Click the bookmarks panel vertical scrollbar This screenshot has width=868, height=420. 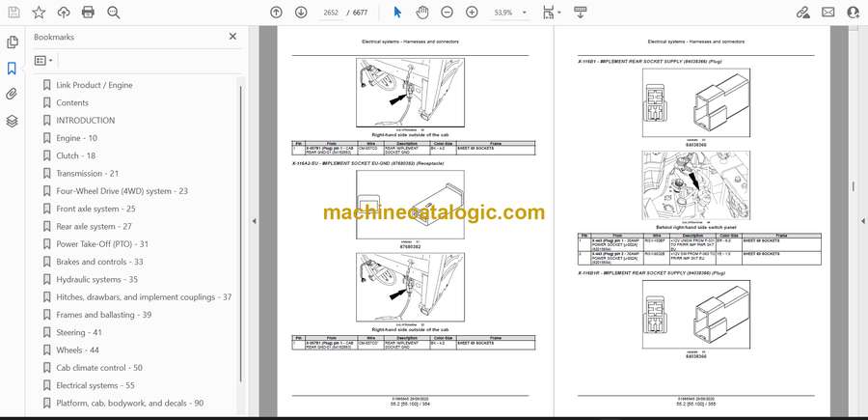[240, 233]
